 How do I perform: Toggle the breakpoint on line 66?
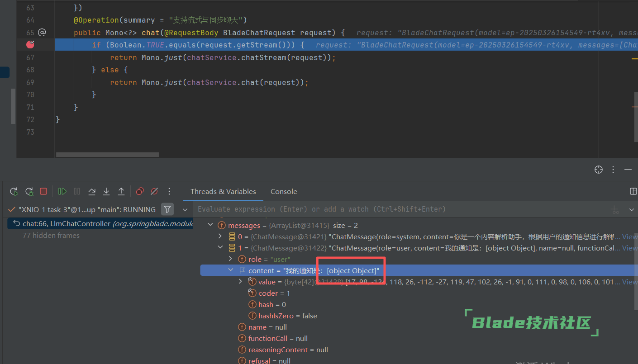coord(30,44)
